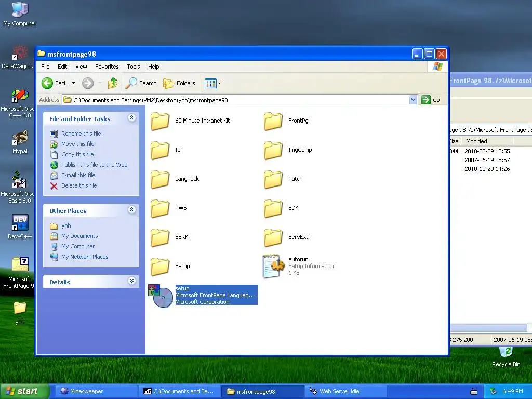Select the autorun Setup Information file
This screenshot has width=532, height=399.
[299, 266]
